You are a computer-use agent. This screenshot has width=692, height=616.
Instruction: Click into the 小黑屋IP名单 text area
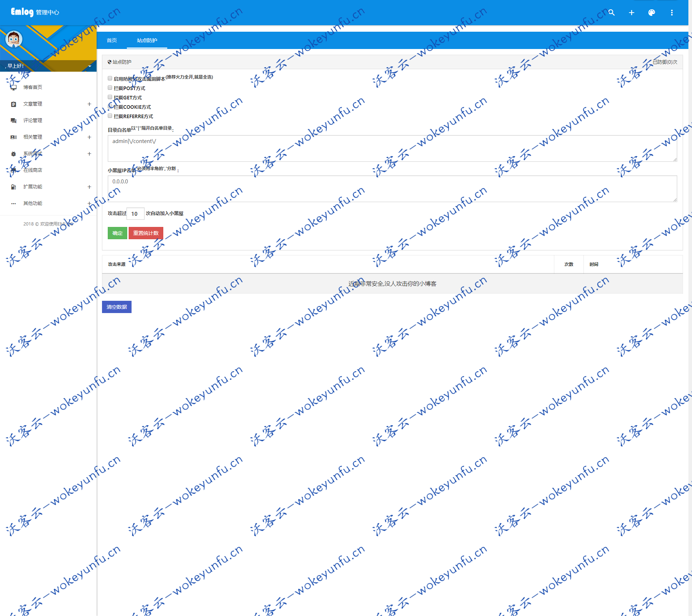pos(392,189)
